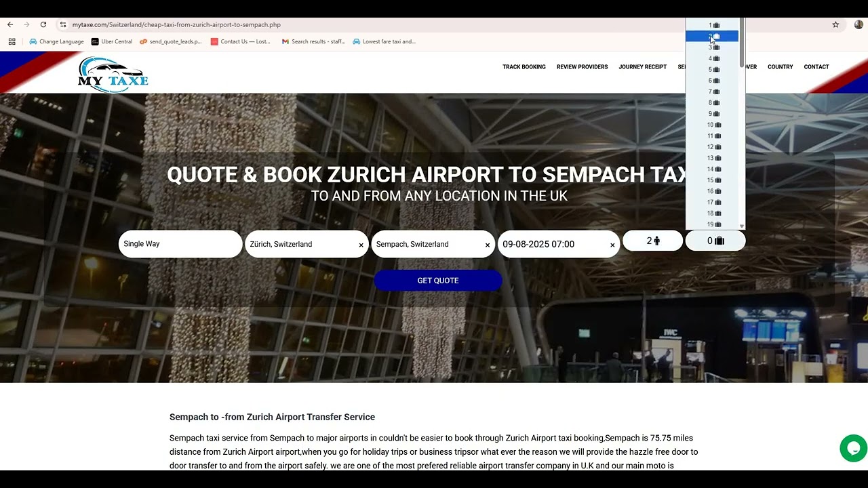Open the Uber Central bookmark

(x=112, y=41)
